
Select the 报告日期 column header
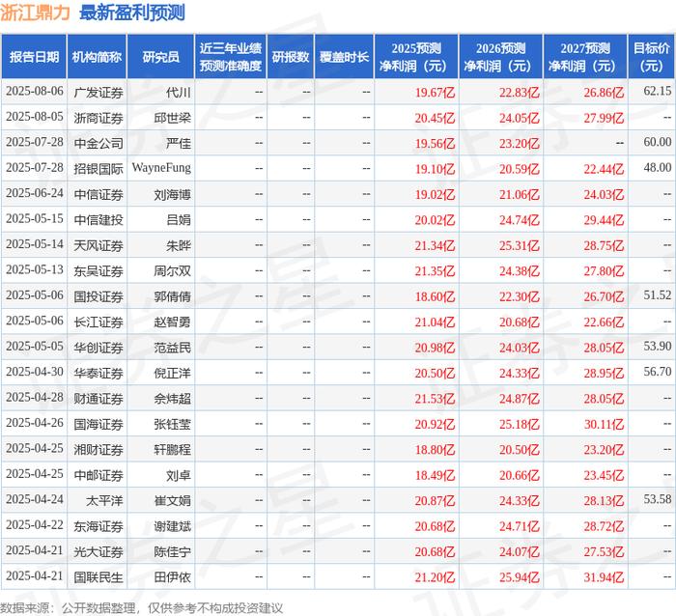click(x=34, y=57)
